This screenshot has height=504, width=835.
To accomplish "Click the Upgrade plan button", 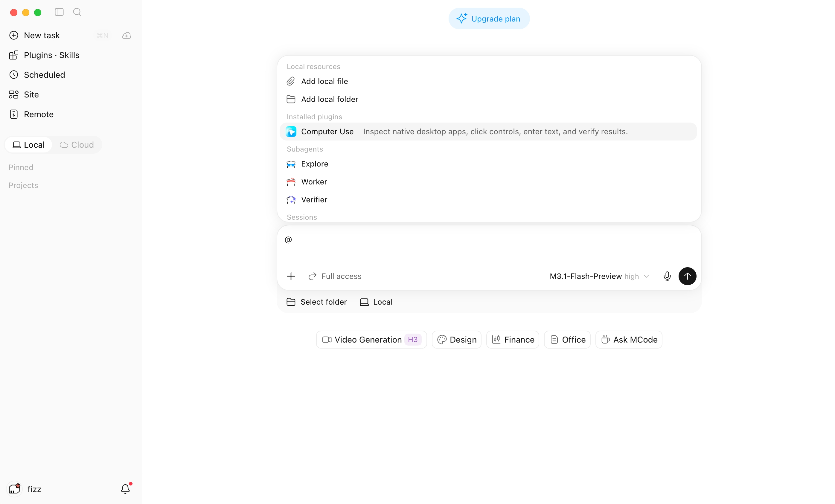I will click(x=489, y=19).
